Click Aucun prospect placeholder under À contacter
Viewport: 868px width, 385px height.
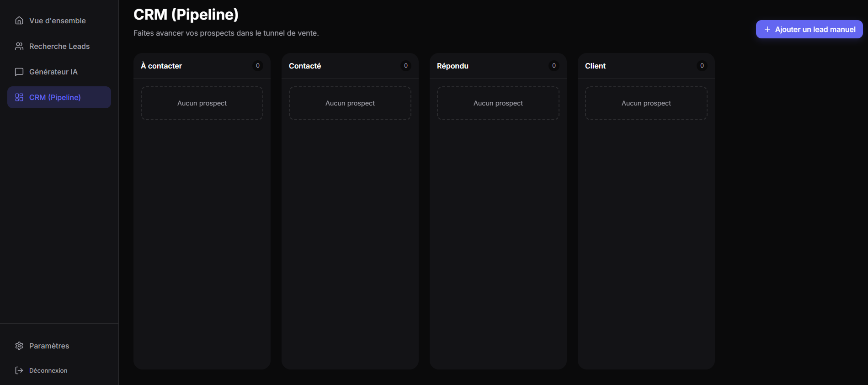pos(202,103)
